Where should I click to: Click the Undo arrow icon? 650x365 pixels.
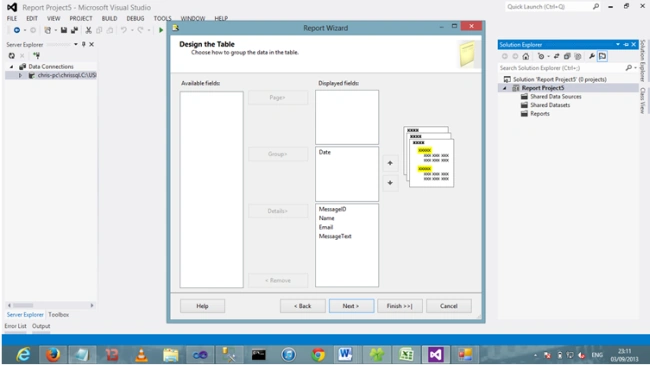coord(124,30)
